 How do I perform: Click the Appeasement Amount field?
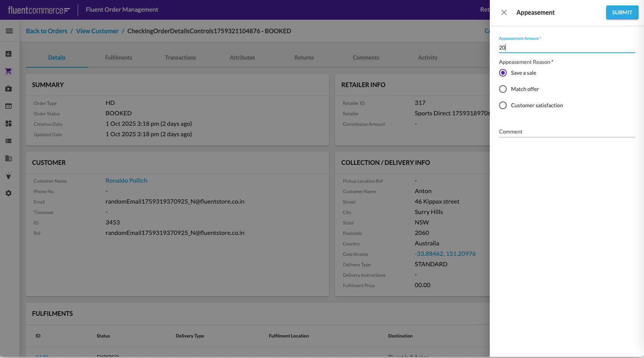(567, 48)
